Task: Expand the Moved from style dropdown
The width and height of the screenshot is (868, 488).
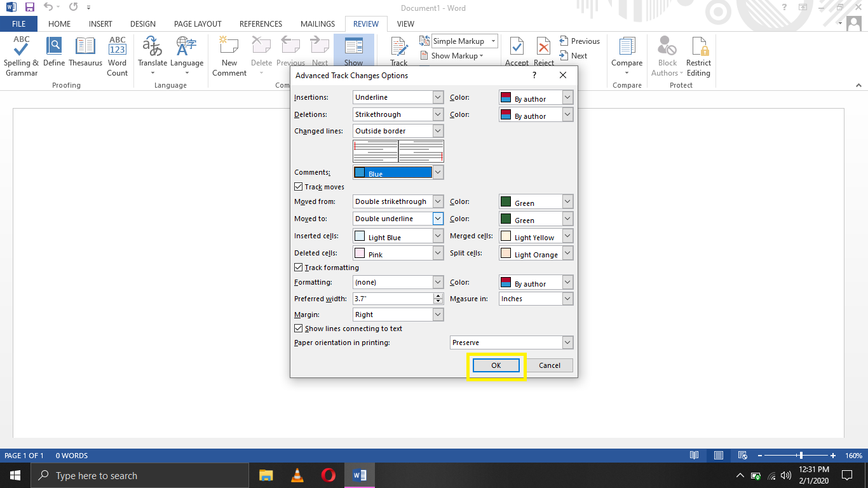Action: [437, 201]
